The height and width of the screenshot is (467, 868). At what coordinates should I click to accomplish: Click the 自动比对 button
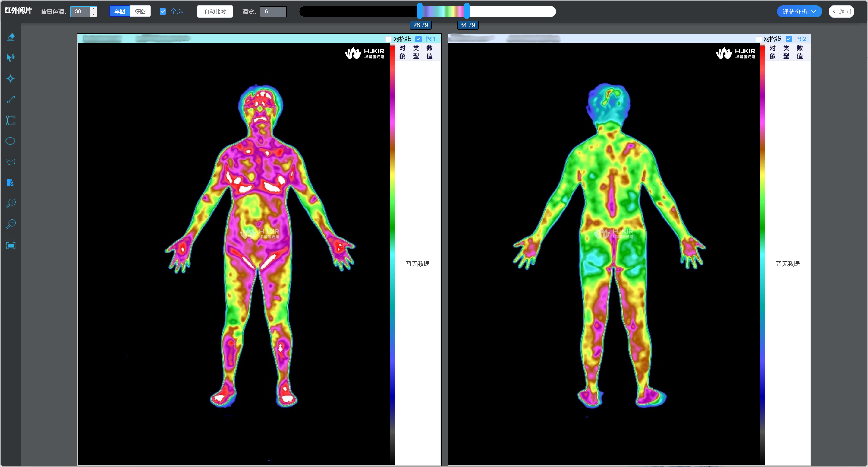click(215, 11)
